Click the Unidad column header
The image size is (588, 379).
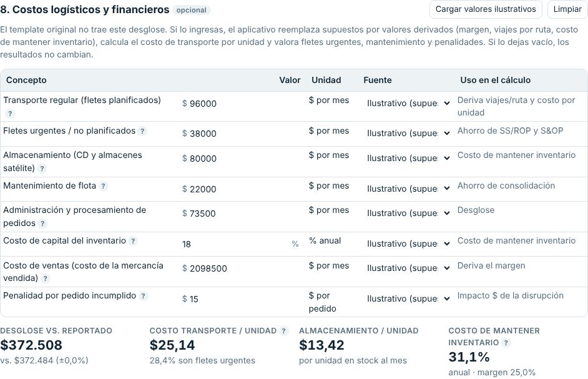tap(326, 80)
